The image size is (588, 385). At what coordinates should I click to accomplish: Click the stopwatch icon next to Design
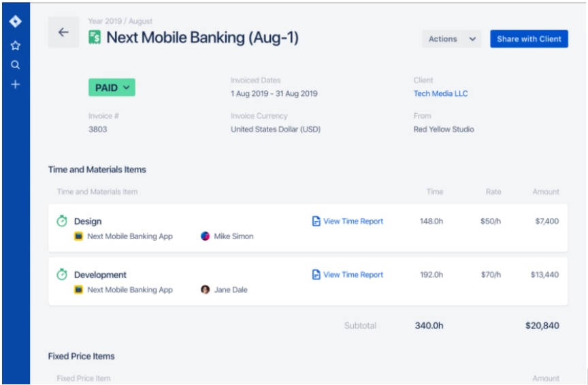point(62,221)
